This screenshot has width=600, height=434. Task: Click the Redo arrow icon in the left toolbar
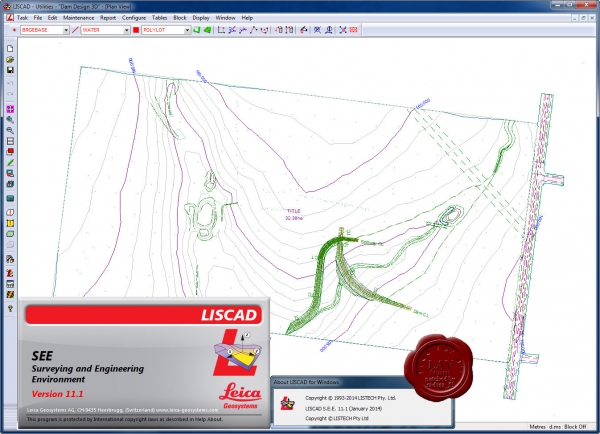tap(10, 94)
